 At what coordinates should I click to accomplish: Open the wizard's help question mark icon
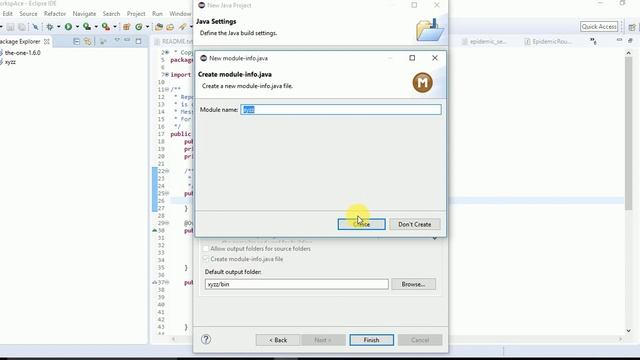tap(206, 339)
